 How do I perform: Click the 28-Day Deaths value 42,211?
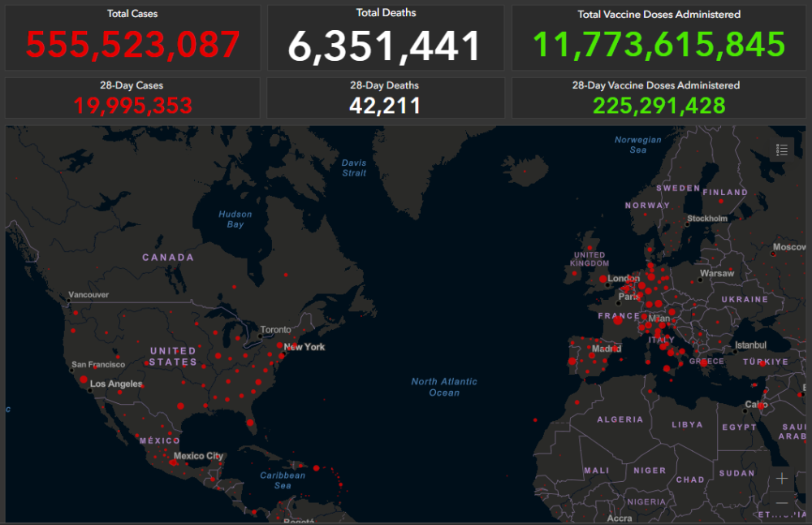(x=385, y=106)
